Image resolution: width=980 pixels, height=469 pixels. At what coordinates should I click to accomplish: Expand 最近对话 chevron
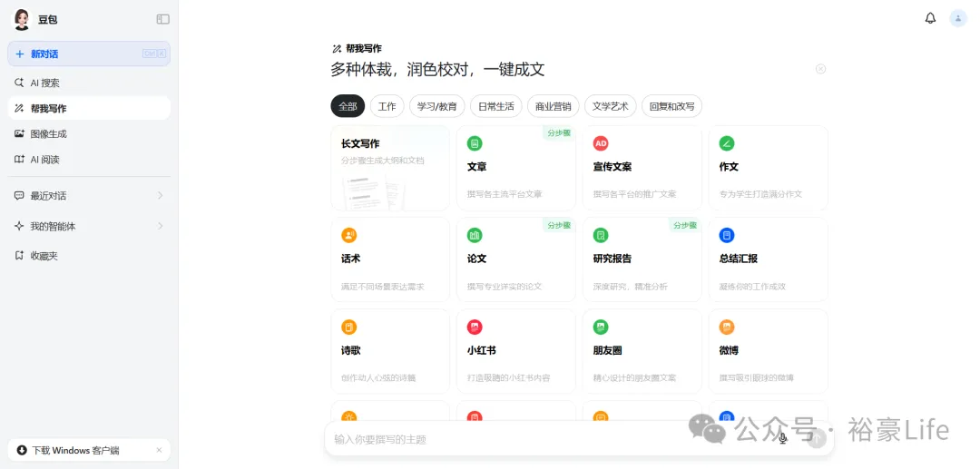(x=160, y=195)
